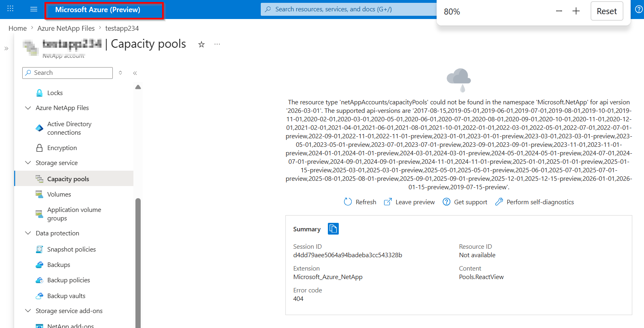The image size is (644, 328).
Task: Open Application volume groups
Action: click(74, 214)
